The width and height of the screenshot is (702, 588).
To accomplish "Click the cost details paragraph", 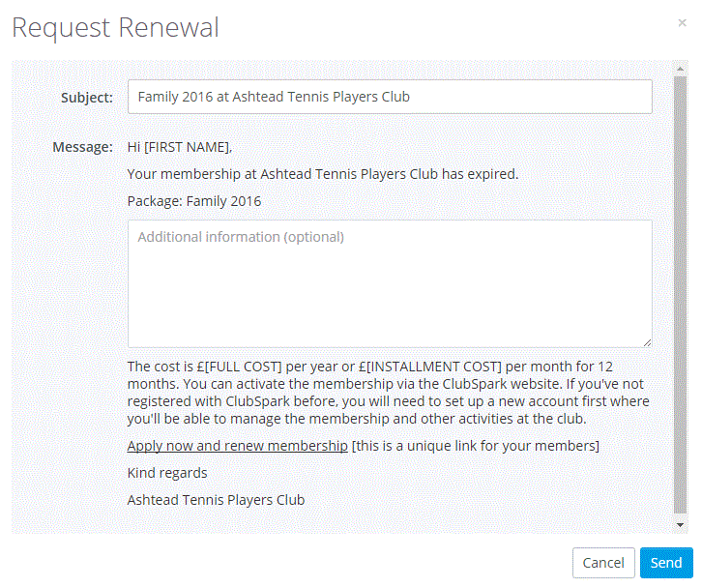I will click(x=387, y=393).
